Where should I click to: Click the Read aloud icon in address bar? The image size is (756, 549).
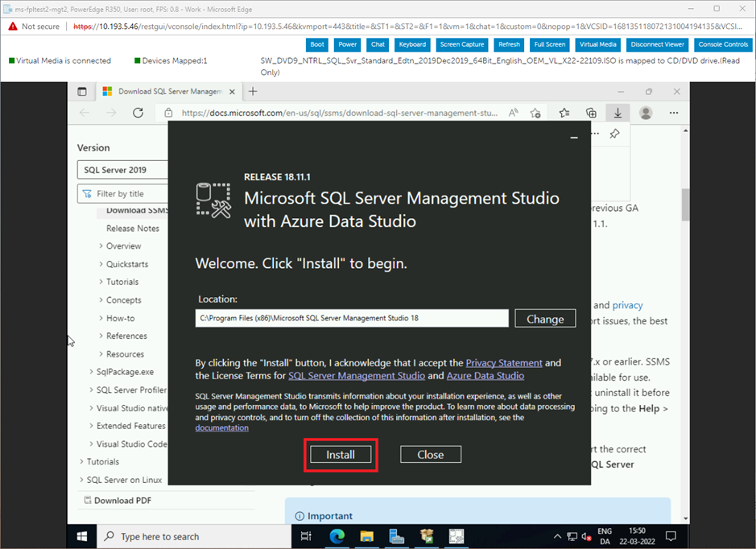(x=514, y=113)
